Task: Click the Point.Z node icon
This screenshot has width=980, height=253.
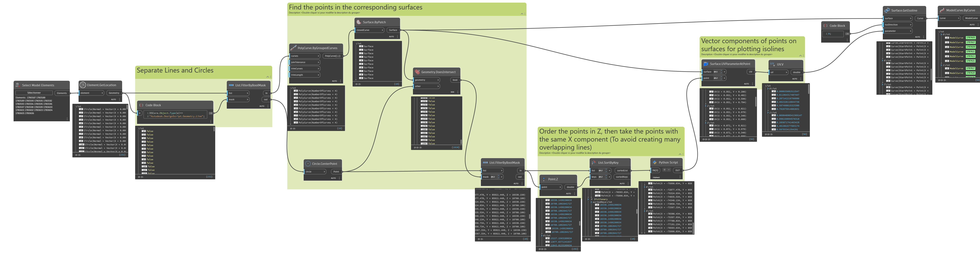Action: (544, 179)
